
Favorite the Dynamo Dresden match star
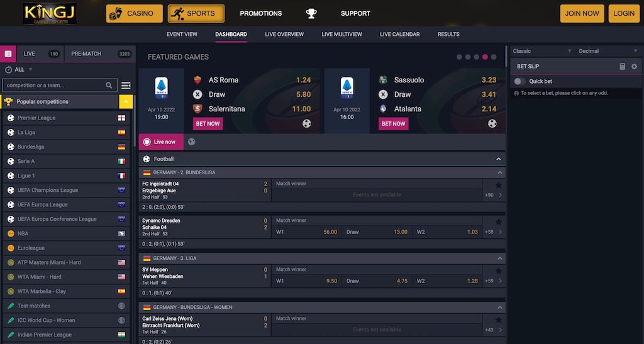coord(498,222)
